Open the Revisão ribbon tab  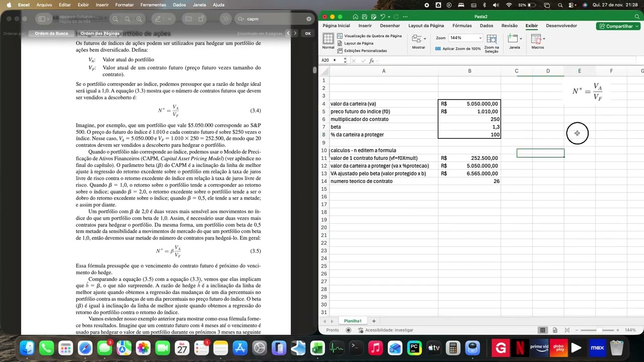tap(509, 26)
